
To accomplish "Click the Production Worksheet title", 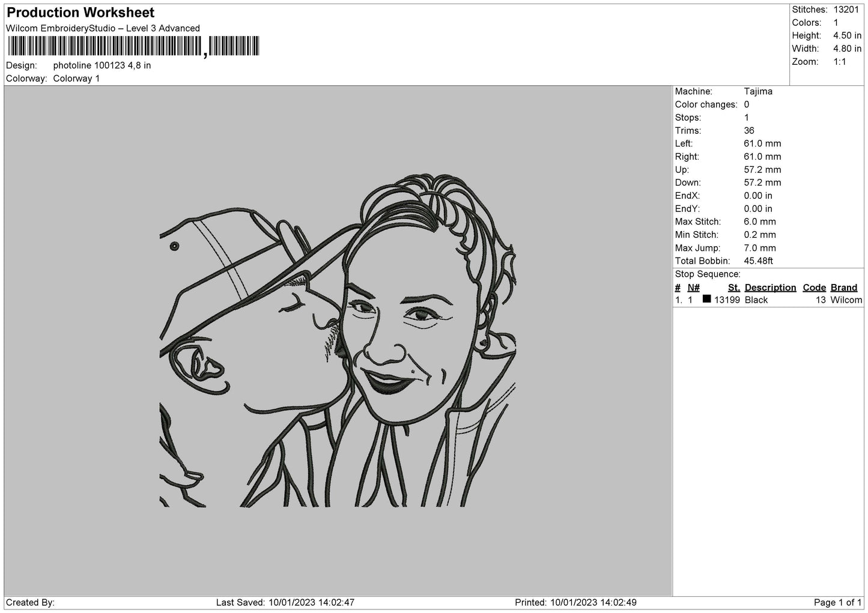I will (80, 13).
